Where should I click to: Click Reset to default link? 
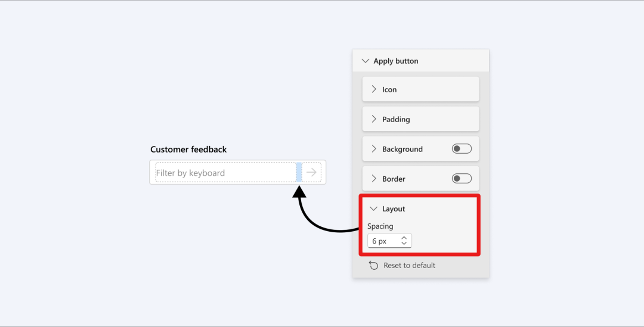click(x=410, y=266)
